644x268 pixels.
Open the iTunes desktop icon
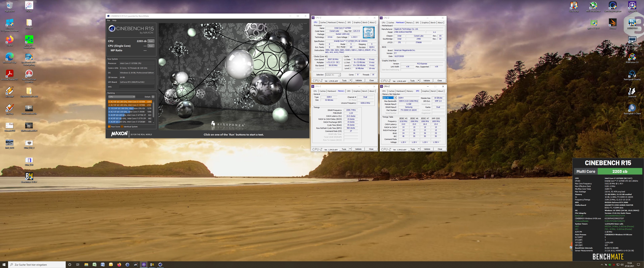pos(29,7)
